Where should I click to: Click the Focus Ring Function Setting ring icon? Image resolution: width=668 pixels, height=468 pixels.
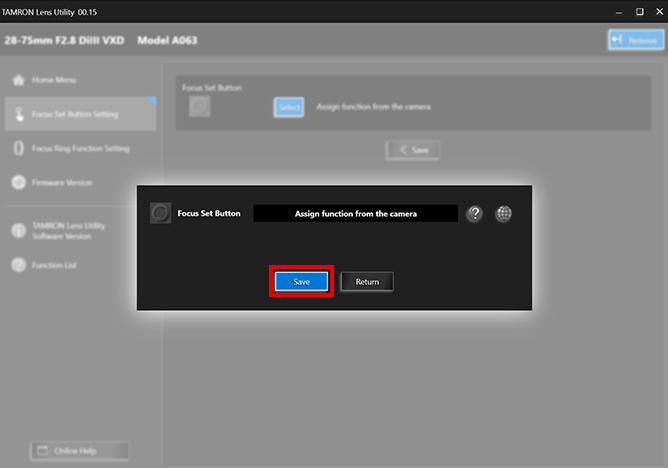point(18,148)
